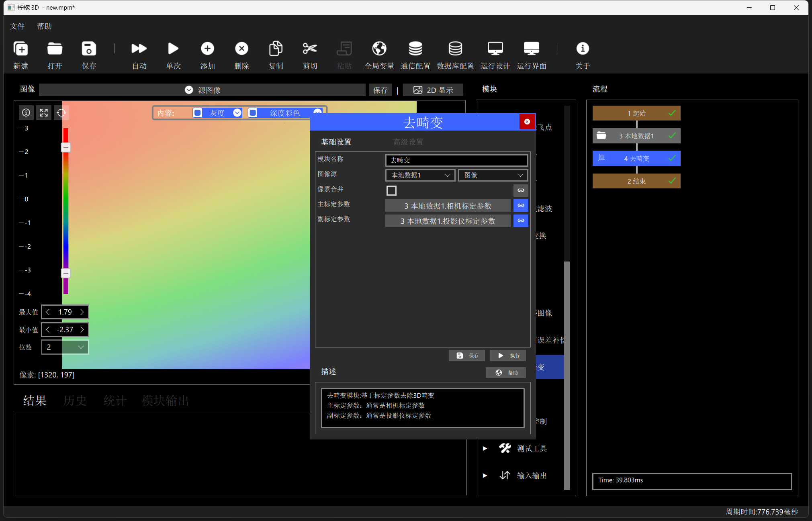Click the 添加 (add) plus icon
Image resolution: width=812 pixels, height=521 pixels.
pos(207,49)
